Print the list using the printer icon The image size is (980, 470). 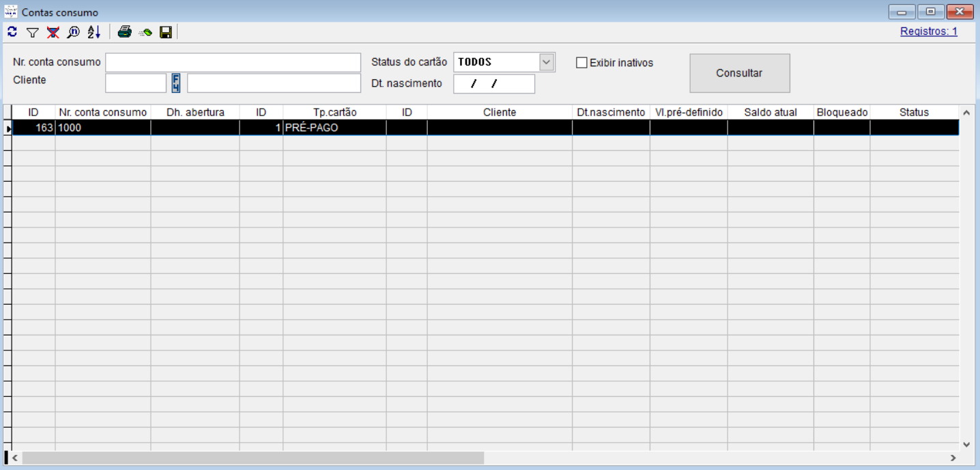coord(124,31)
